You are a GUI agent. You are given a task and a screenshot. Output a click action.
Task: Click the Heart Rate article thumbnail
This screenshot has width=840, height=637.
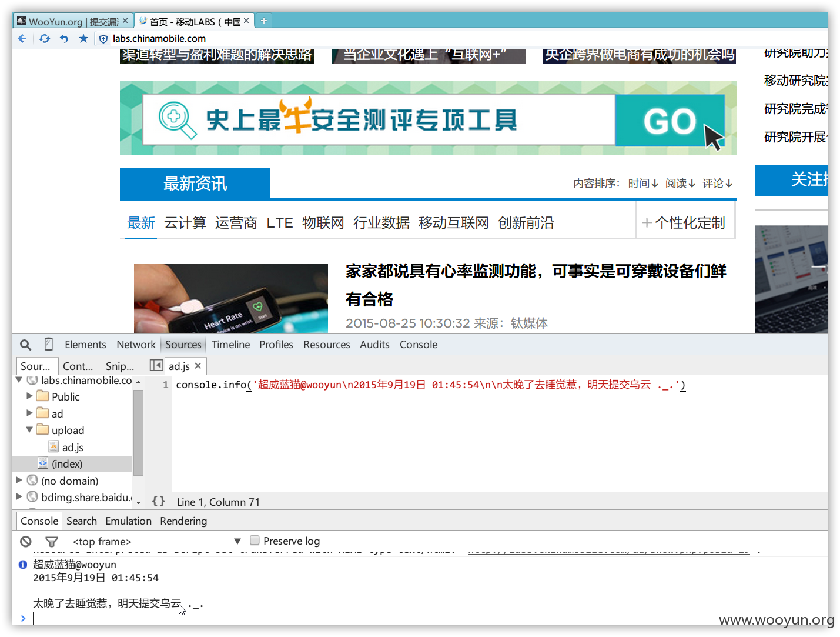point(231,298)
